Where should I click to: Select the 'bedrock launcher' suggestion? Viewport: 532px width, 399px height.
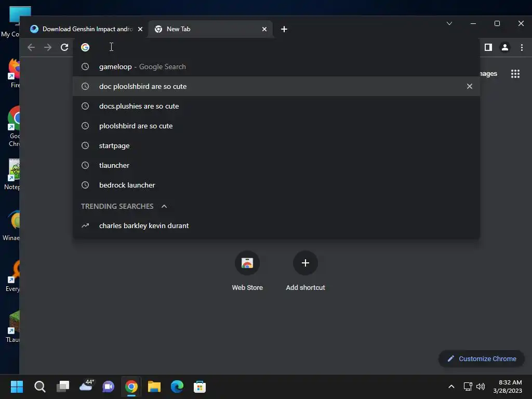click(x=276, y=185)
